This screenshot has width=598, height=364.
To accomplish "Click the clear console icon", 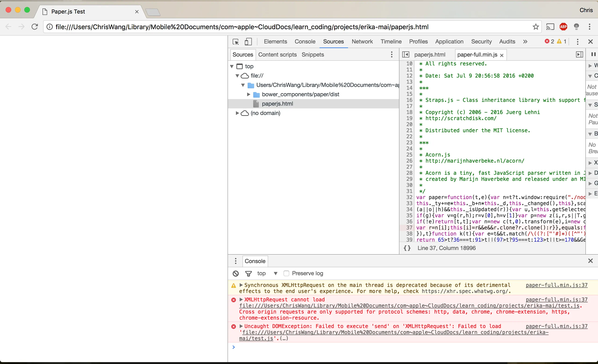I will (x=235, y=274).
